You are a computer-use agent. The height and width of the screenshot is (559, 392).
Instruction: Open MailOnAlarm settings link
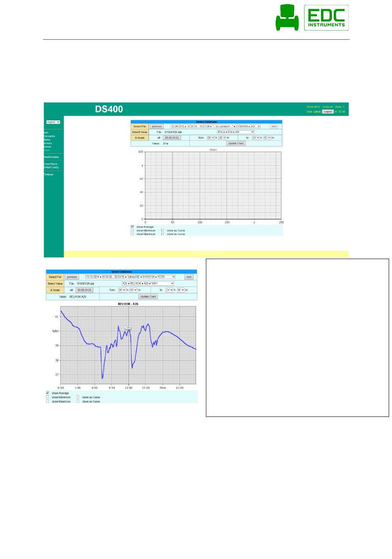(x=51, y=157)
